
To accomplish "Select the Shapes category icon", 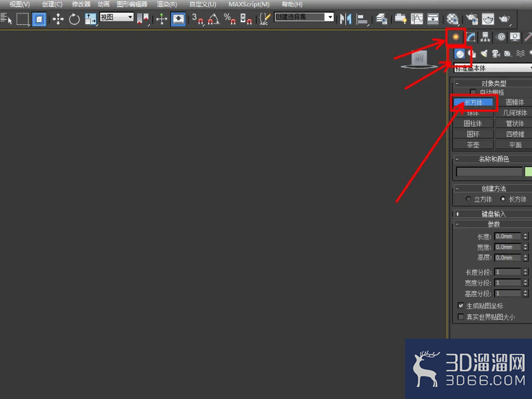I will click(472, 53).
